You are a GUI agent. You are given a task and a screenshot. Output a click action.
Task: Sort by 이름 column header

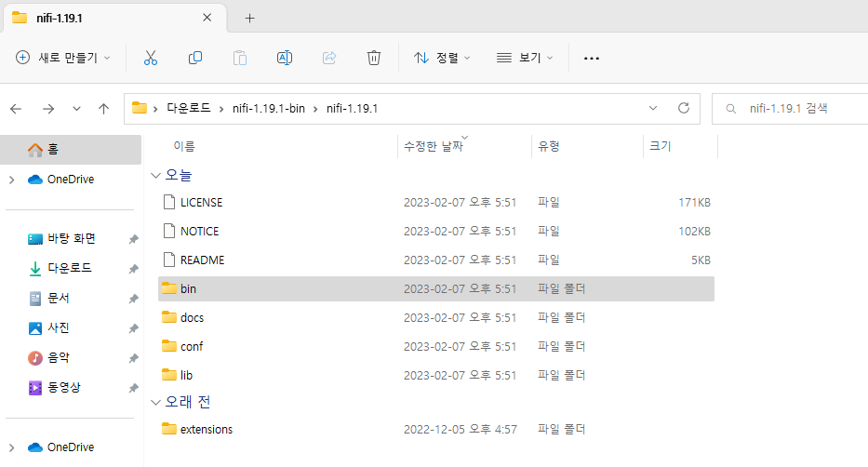[x=184, y=146]
